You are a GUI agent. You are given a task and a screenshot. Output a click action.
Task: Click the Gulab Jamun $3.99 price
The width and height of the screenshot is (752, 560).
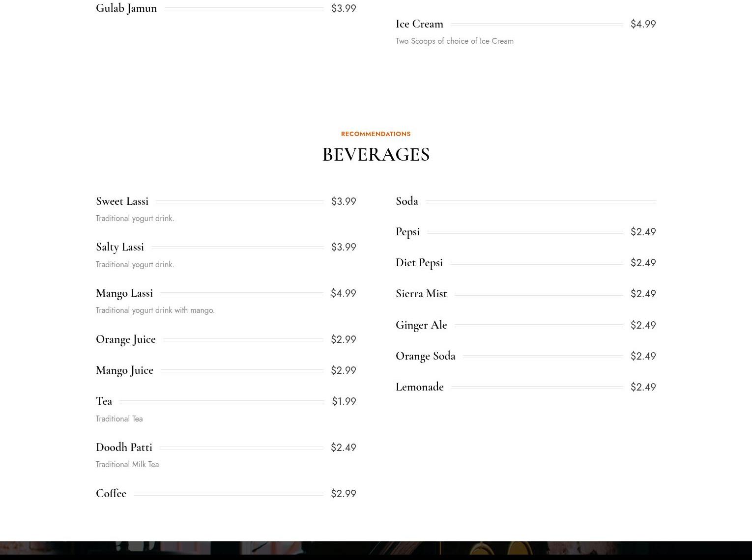(x=344, y=8)
